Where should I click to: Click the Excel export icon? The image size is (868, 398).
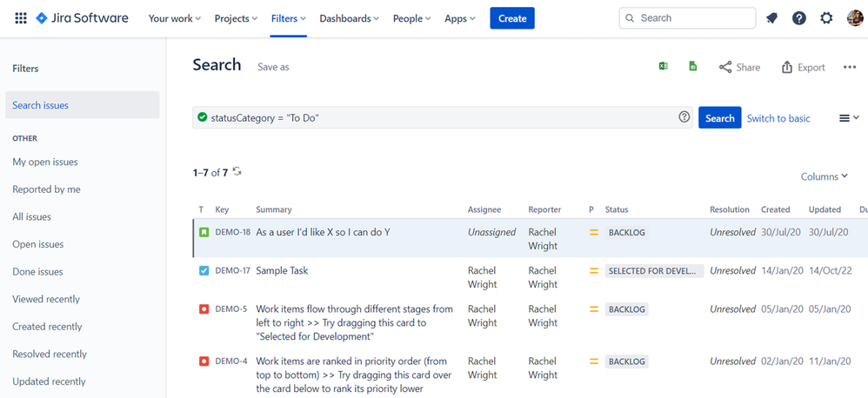(664, 66)
